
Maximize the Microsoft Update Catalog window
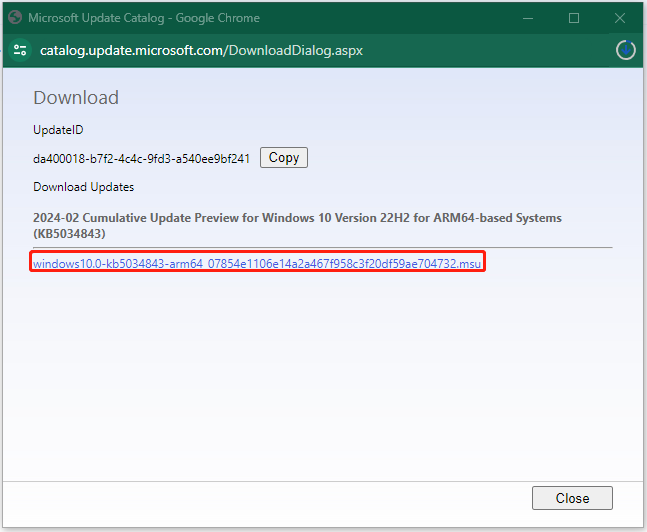[574, 18]
